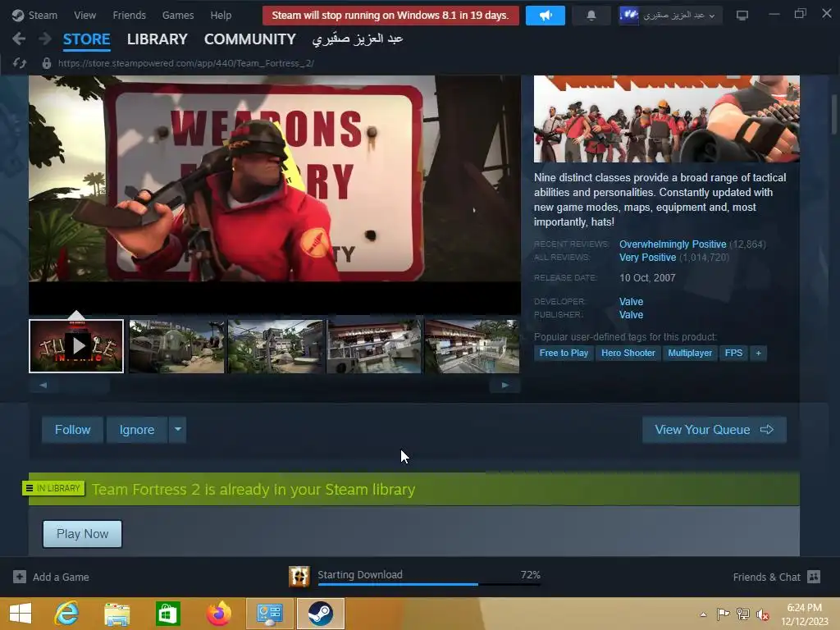This screenshot has width=840, height=630.
Task: Select the Multiplayer tag
Action: point(690,353)
